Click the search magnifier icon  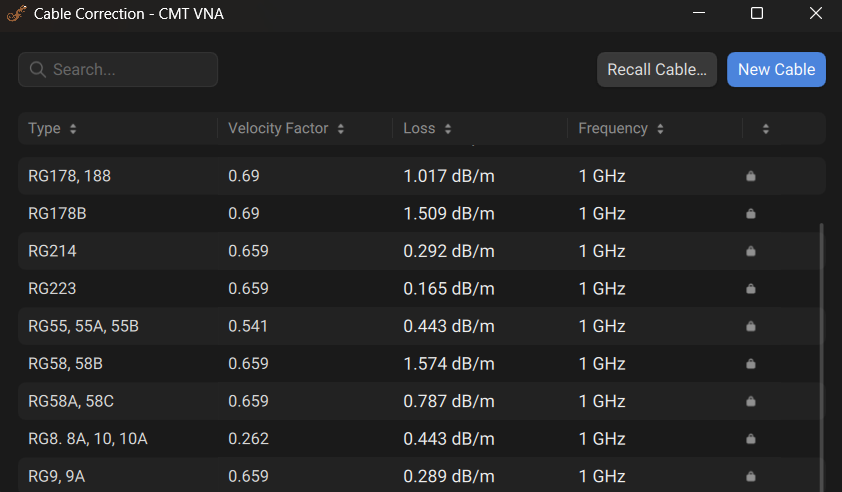pos(38,70)
